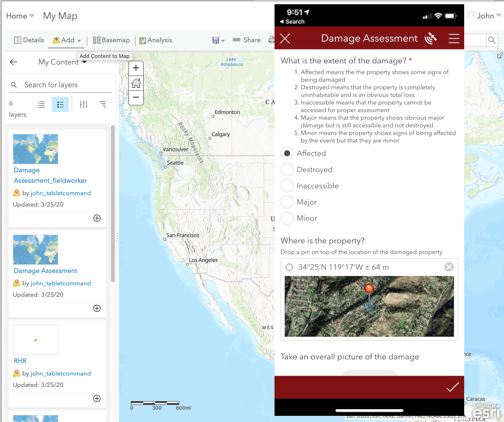Close the Damage Assessment survey
The image size is (504, 422).
click(285, 39)
